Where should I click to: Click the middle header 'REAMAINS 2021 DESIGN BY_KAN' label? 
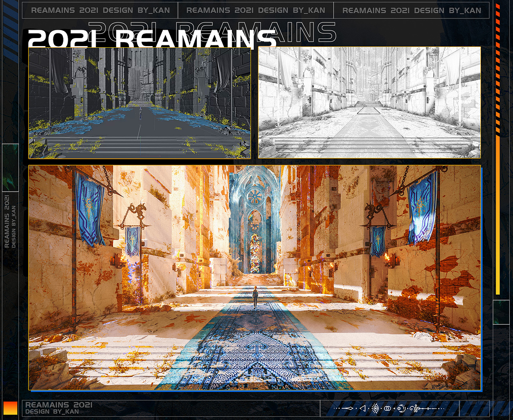256,10
